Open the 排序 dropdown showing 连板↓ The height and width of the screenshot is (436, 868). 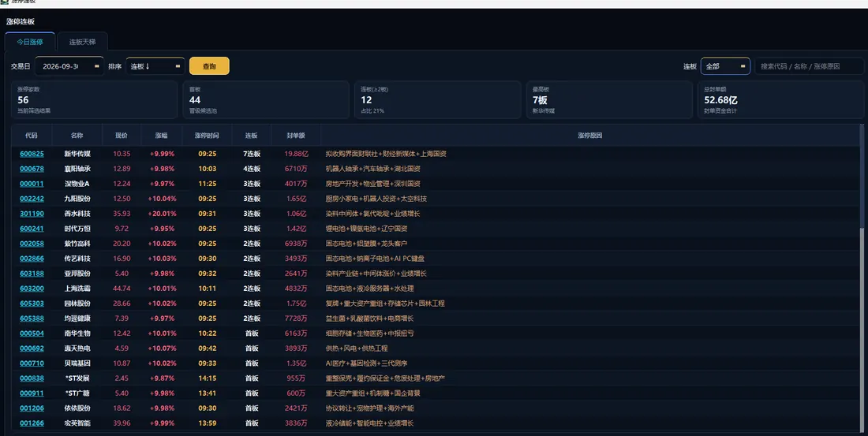click(x=155, y=66)
